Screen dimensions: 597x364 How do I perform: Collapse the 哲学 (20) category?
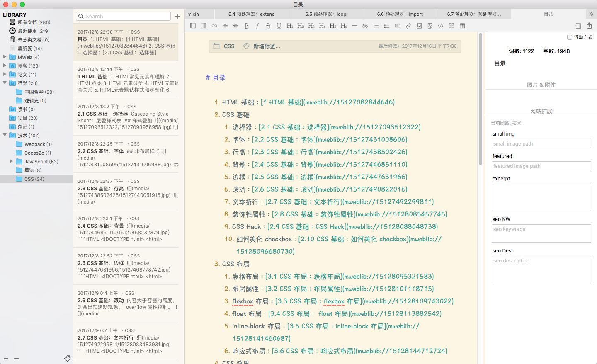pyautogui.click(x=5, y=83)
